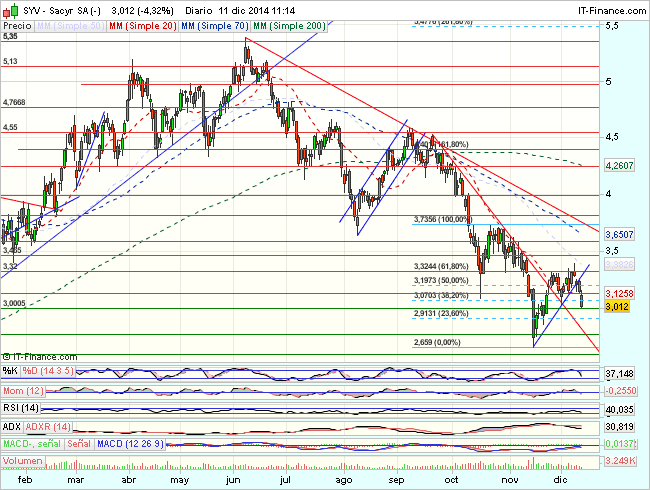Click the Fibonacci label 2,9131 (23,60%)
This screenshot has width=650, height=490.
(441, 314)
